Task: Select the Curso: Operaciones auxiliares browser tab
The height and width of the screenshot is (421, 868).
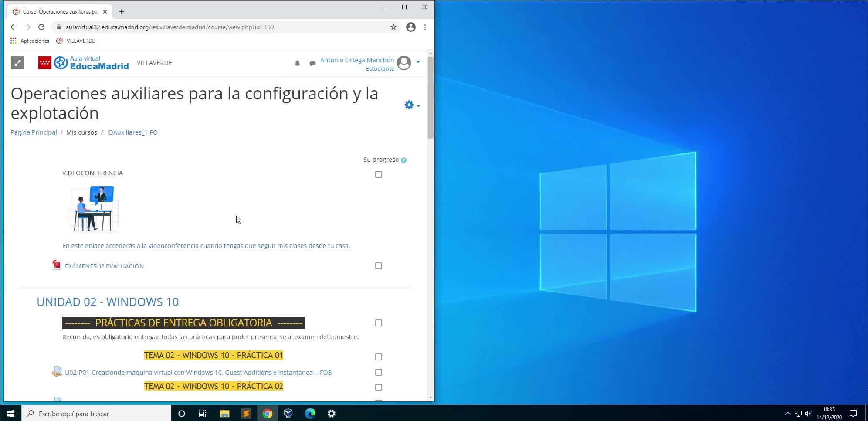Action: tap(60, 12)
